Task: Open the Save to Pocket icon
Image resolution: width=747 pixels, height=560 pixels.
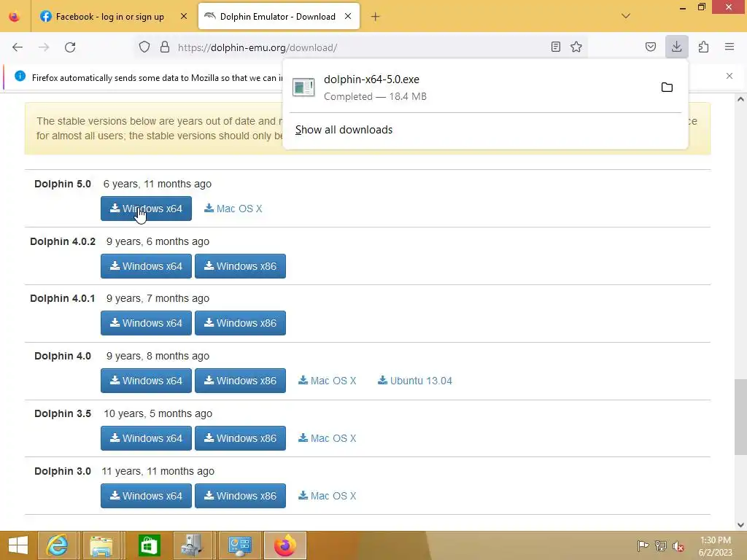Action: 651,47
